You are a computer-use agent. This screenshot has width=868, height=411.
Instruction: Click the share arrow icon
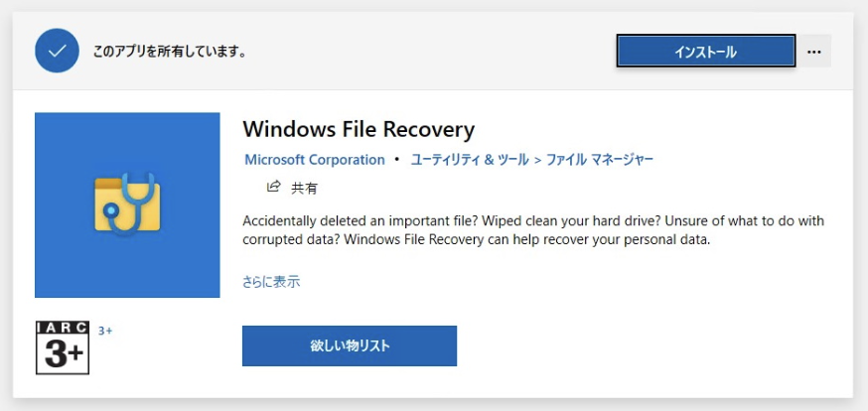pos(273,186)
